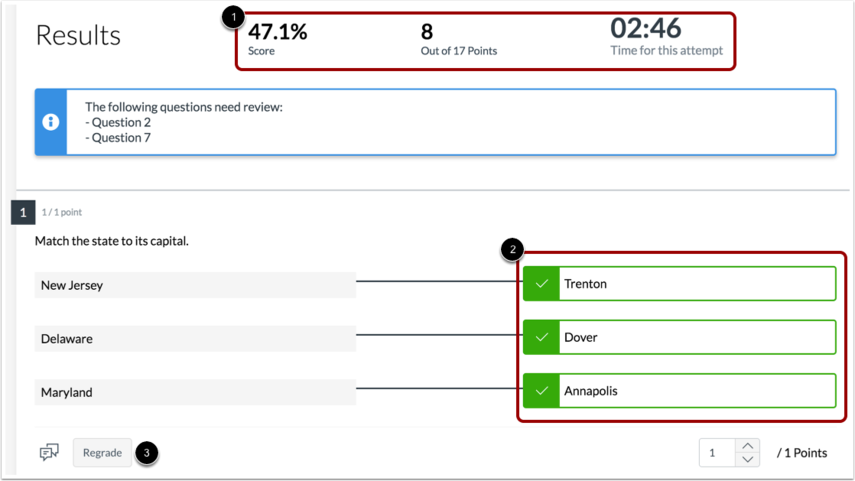The image size is (855, 481).
Task: Increase points with the stepper up arrow
Action: click(747, 446)
